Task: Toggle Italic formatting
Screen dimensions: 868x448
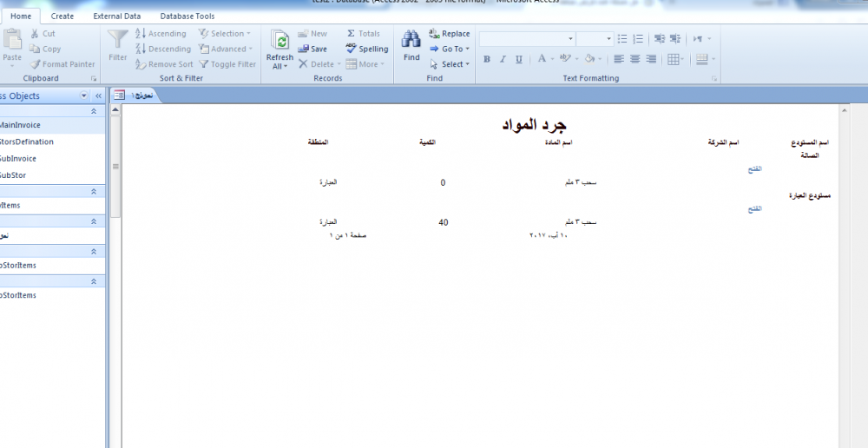Action: (x=503, y=59)
